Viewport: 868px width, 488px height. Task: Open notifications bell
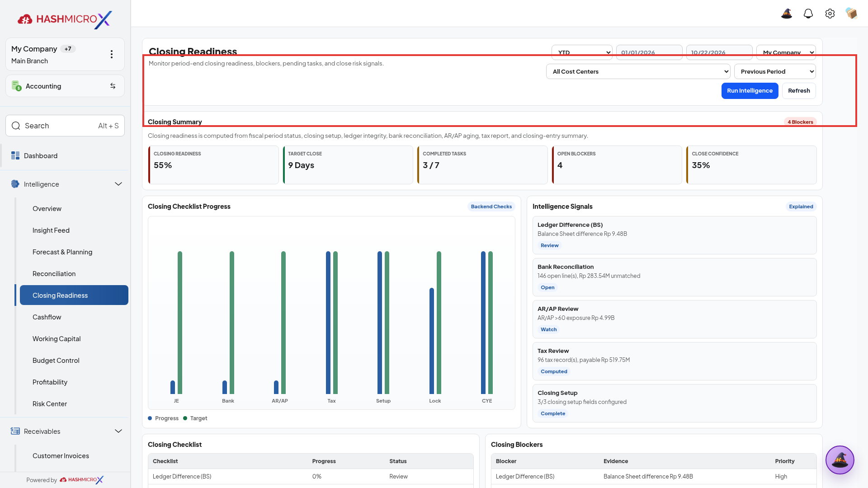click(x=808, y=14)
